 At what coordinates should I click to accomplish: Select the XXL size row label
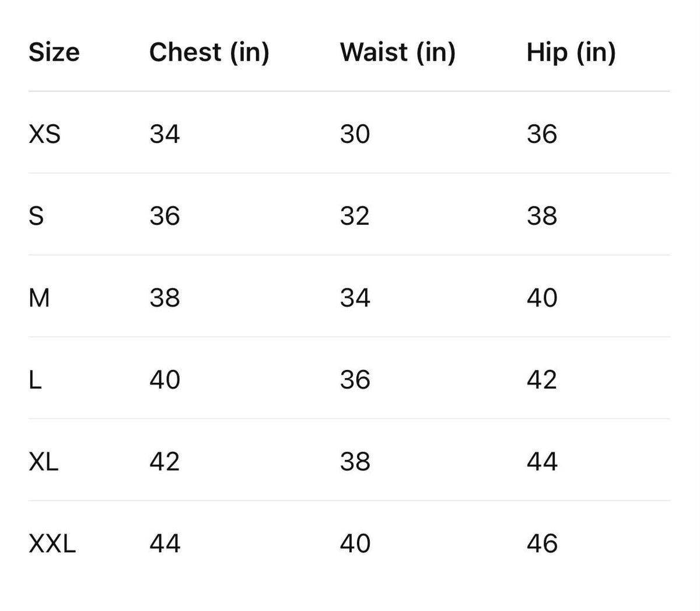pos(52,543)
